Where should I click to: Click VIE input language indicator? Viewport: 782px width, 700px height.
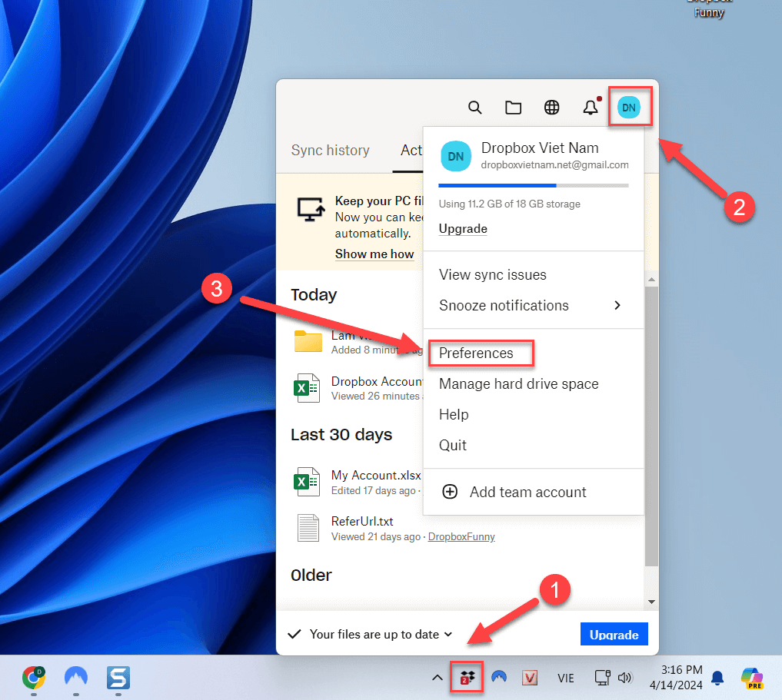[566, 678]
